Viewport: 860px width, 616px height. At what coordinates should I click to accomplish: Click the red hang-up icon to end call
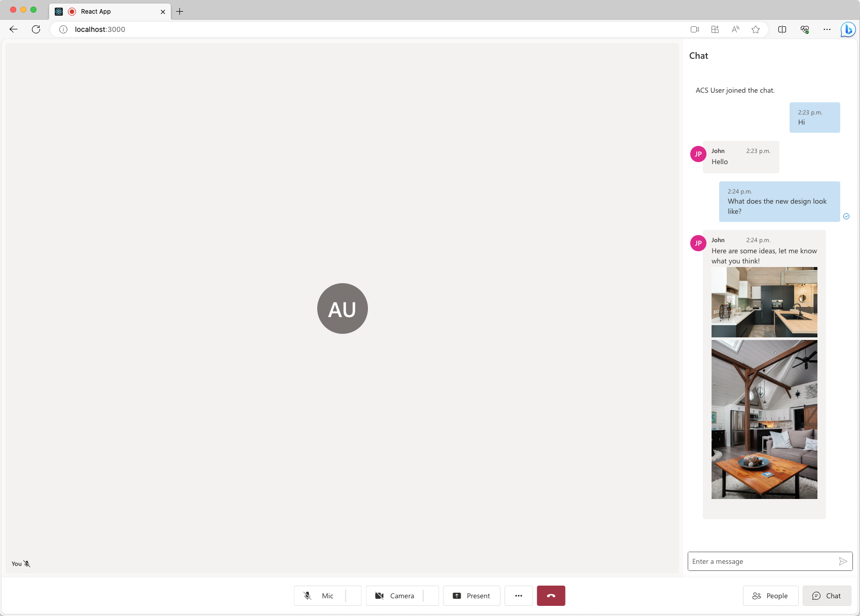click(x=550, y=596)
